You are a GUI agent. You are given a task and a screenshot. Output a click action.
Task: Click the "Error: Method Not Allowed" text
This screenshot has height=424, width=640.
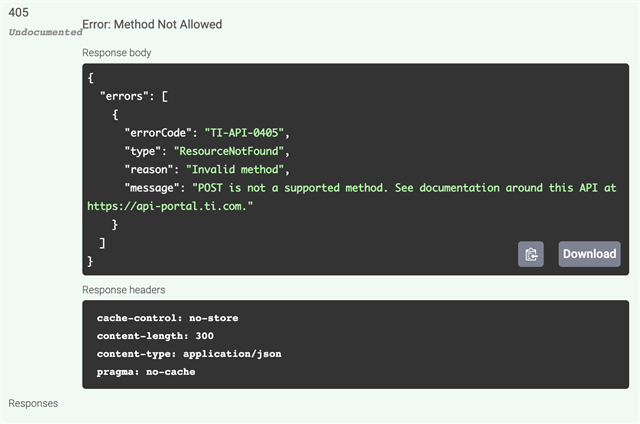click(152, 24)
